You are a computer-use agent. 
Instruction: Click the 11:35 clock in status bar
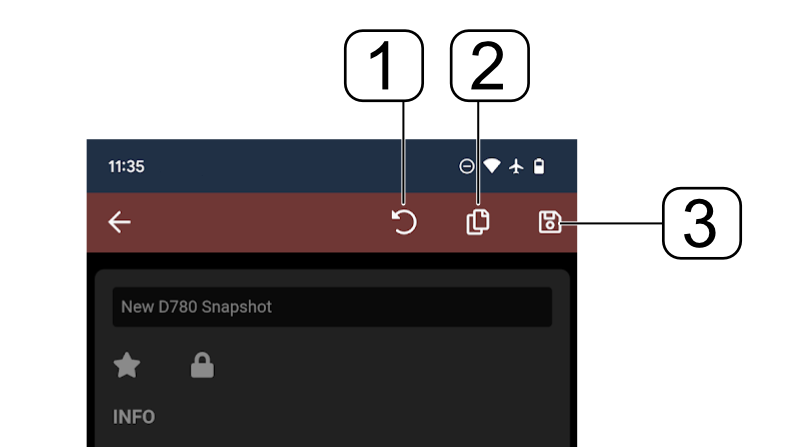click(126, 166)
